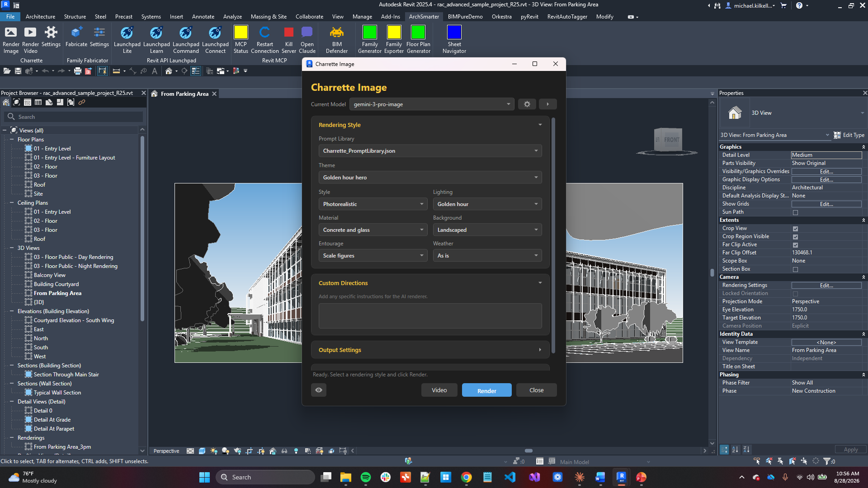The height and width of the screenshot is (488, 868).
Task: Click the arrow button beside the model gear
Action: tap(547, 104)
